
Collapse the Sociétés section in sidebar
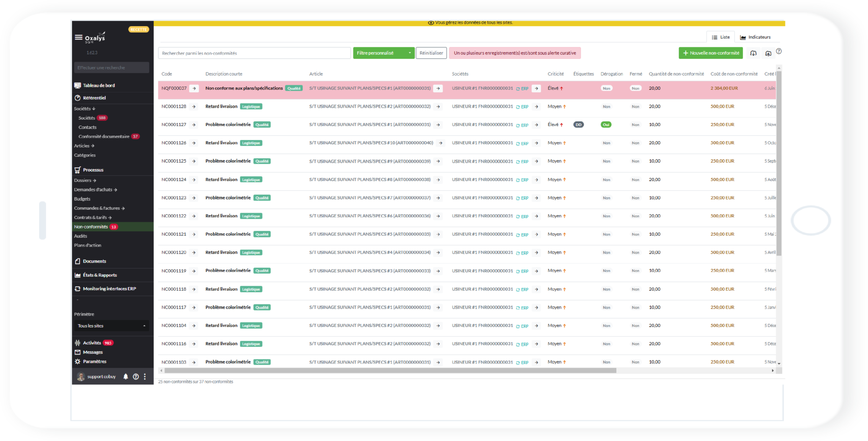coord(85,109)
